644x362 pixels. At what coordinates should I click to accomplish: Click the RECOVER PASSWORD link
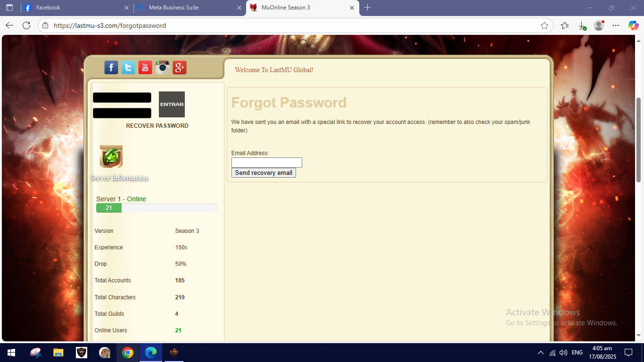point(157,126)
